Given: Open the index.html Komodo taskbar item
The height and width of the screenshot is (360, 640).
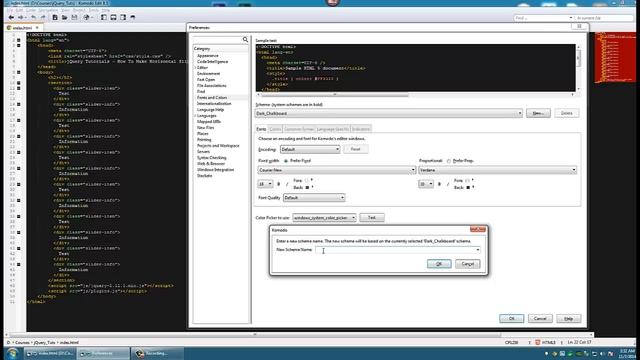Looking at the screenshot, I should (49, 353).
